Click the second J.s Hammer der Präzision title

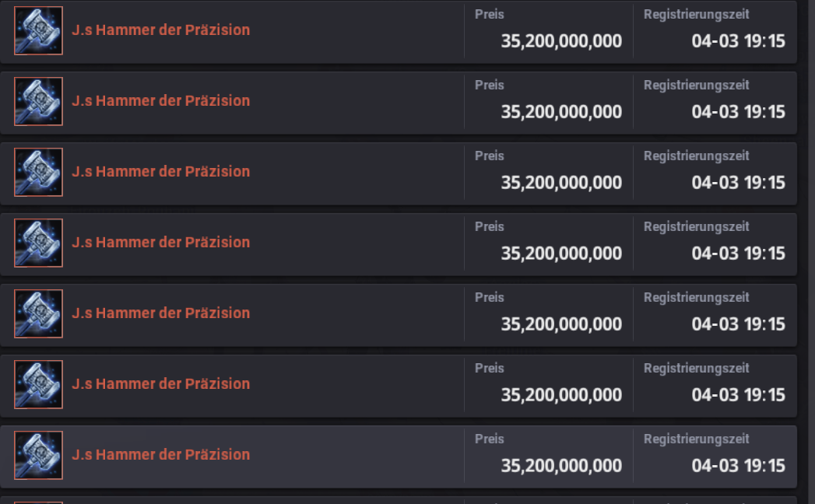[160, 101]
